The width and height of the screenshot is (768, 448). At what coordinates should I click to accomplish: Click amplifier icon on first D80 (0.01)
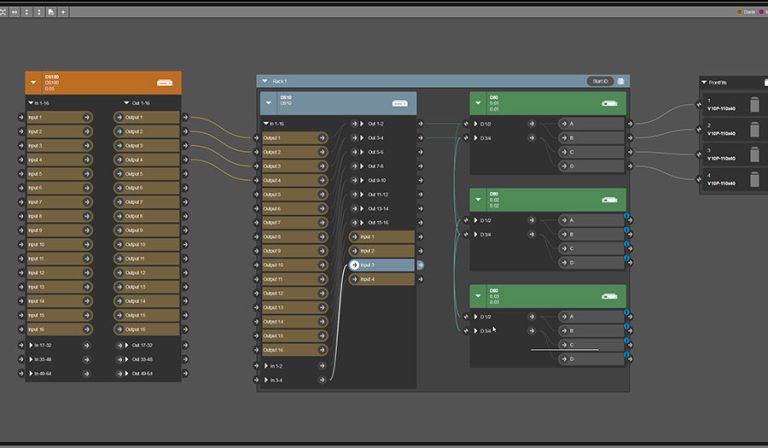pos(609,104)
